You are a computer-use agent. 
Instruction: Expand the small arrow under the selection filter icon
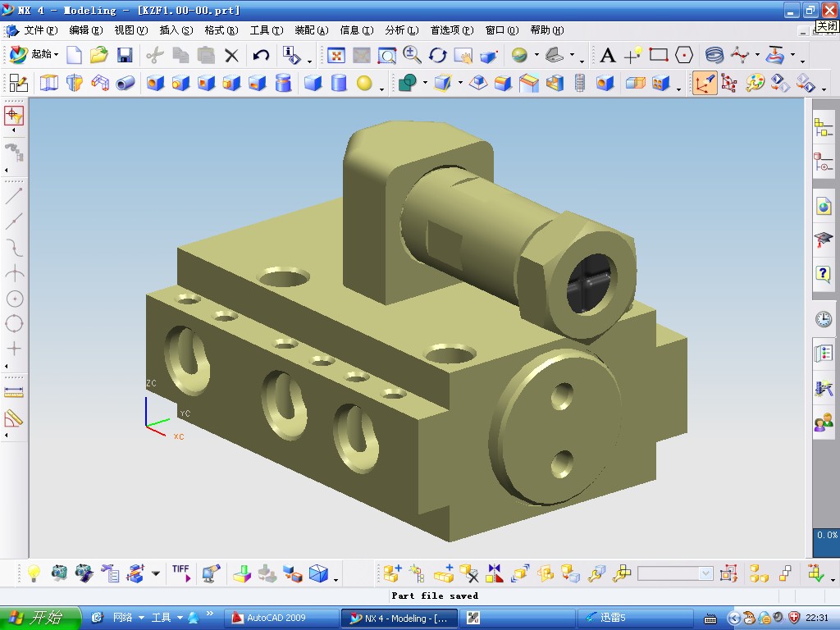pyautogui.click(x=13, y=130)
